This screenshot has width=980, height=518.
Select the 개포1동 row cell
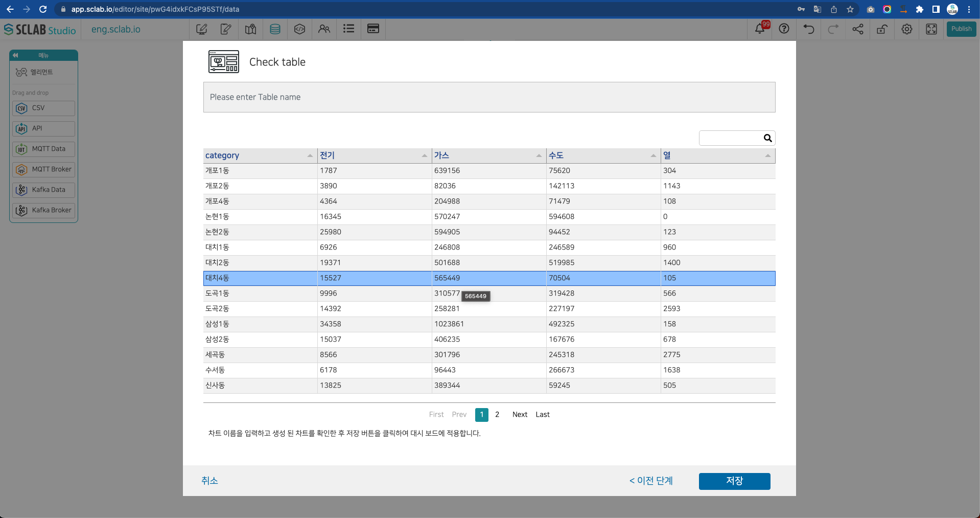coord(260,171)
